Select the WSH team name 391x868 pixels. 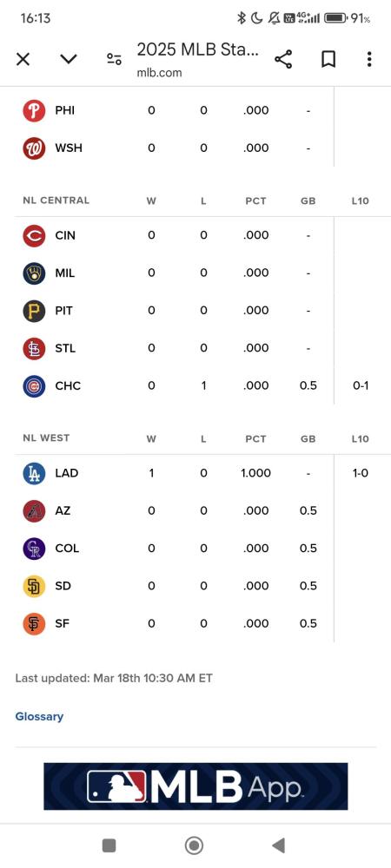pyautogui.click(x=69, y=148)
